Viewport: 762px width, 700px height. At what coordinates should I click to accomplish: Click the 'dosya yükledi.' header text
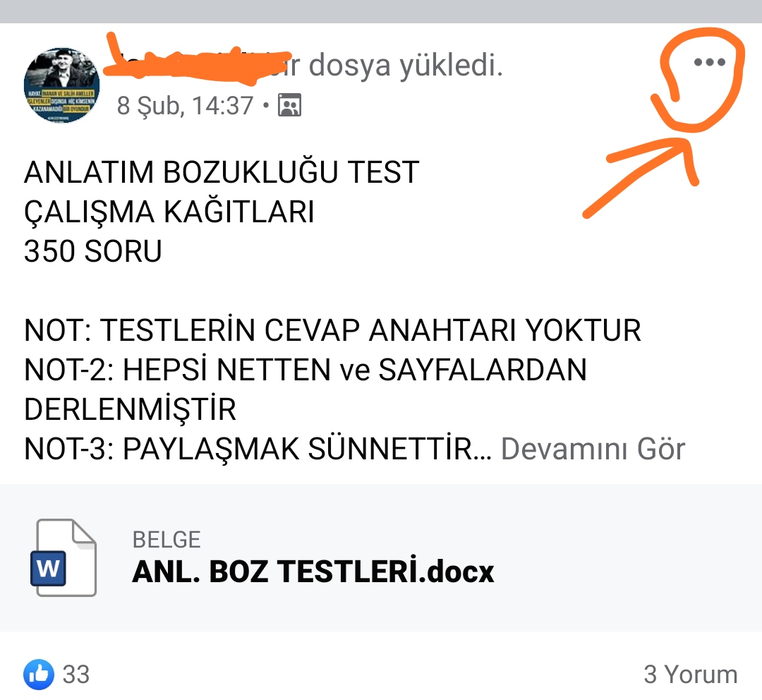(x=405, y=65)
